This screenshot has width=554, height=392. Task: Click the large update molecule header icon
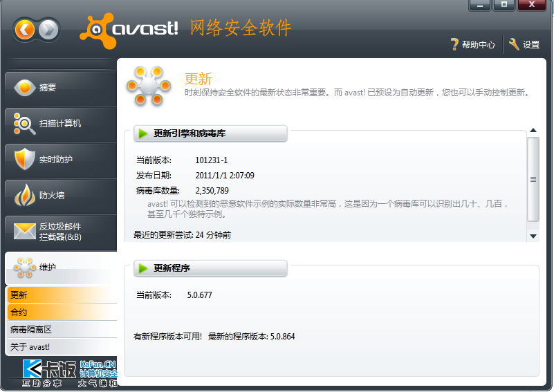[x=149, y=86]
